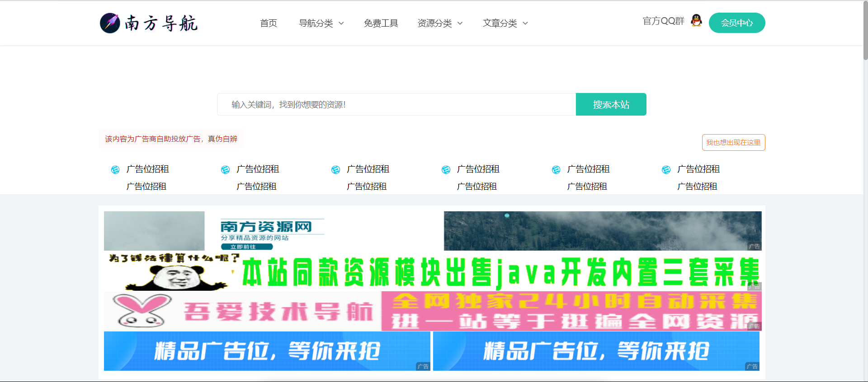Click the 官方QQ群 link
The height and width of the screenshot is (382, 868).
coord(663,21)
